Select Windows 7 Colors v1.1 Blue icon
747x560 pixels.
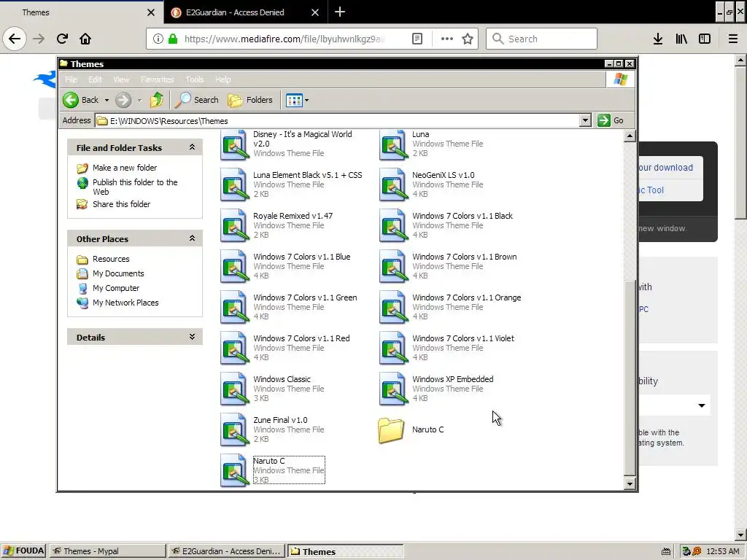pos(234,266)
